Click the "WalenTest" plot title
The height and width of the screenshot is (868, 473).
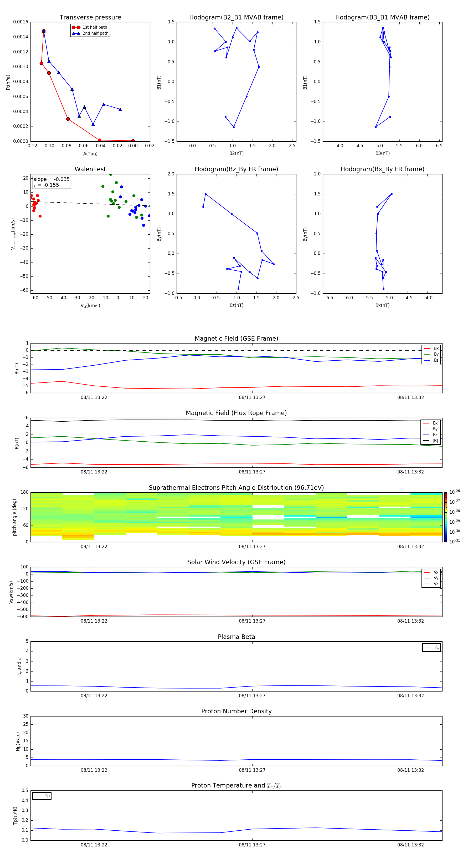click(x=90, y=169)
